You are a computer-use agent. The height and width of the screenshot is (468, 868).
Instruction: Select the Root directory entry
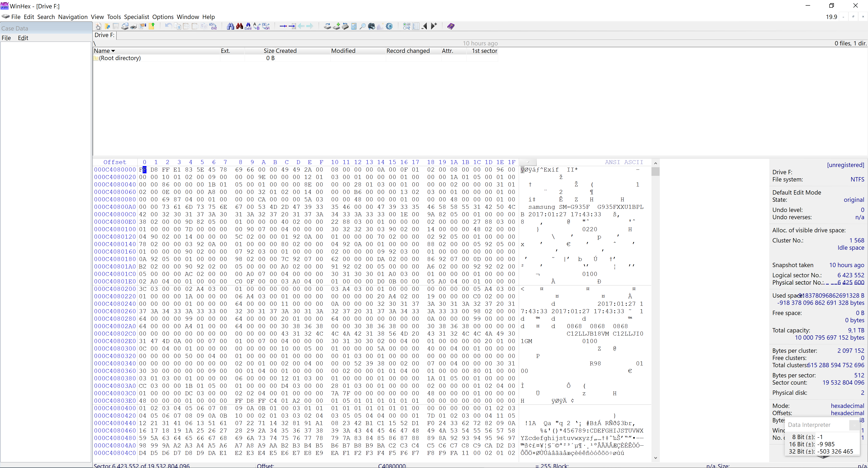[120, 58]
